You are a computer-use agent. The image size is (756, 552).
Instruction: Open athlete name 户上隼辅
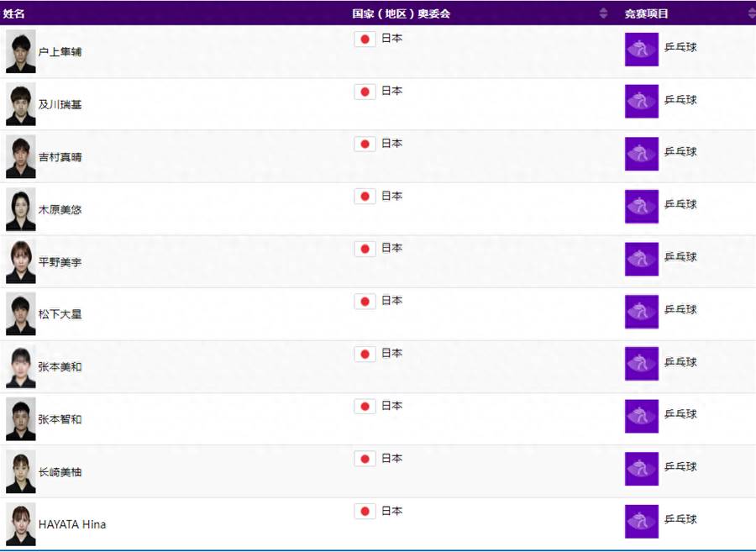coord(60,51)
